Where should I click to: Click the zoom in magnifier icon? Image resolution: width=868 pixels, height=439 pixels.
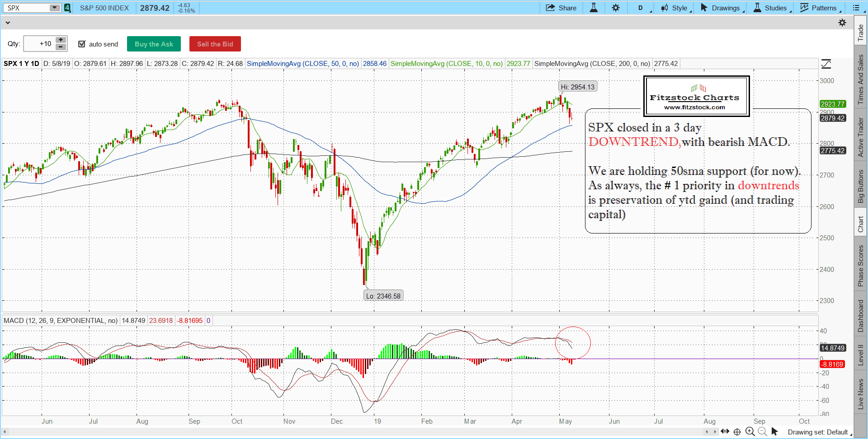[x=750, y=432]
